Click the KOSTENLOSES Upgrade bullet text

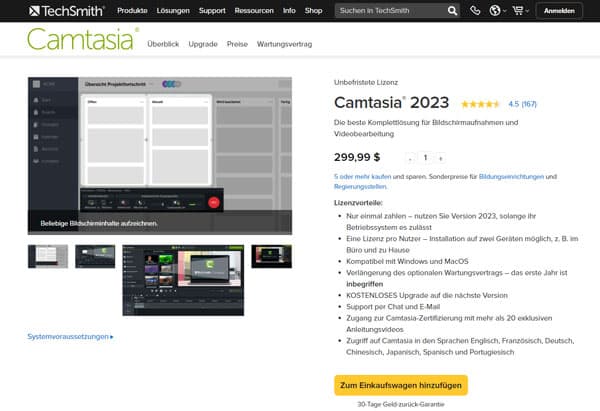(x=427, y=295)
